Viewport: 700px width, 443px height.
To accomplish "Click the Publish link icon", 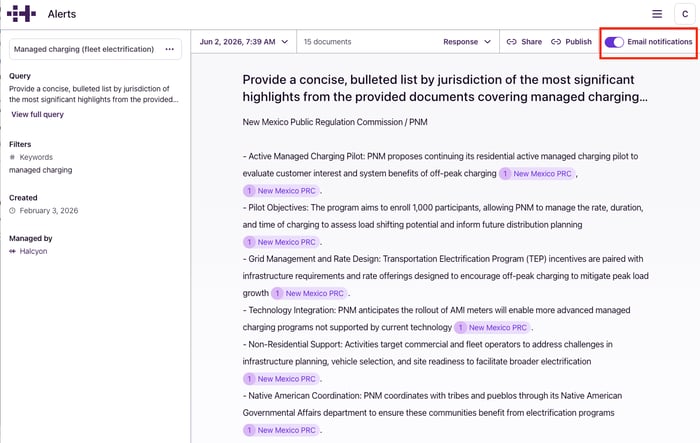I will [555, 42].
